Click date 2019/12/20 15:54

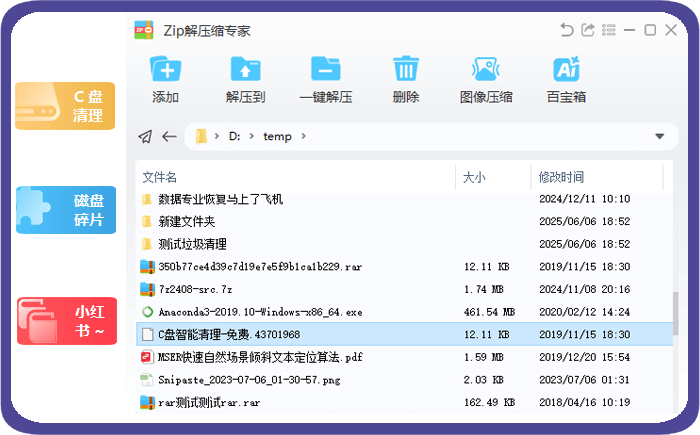584,357
